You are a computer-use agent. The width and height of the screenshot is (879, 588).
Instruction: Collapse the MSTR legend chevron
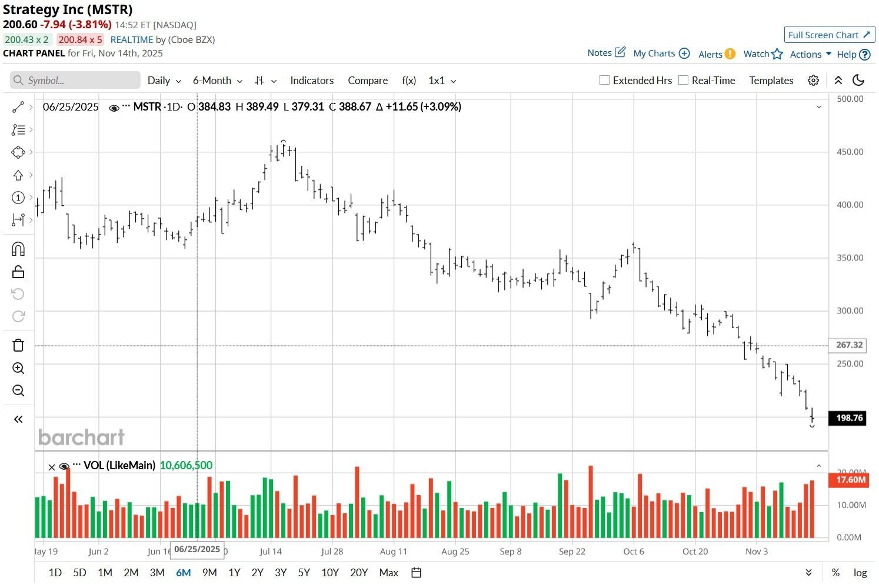pos(818,107)
